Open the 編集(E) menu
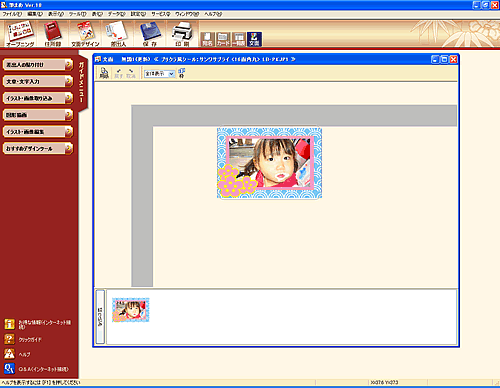The width and height of the screenshot is (500, 388). (x=35, y=14)
